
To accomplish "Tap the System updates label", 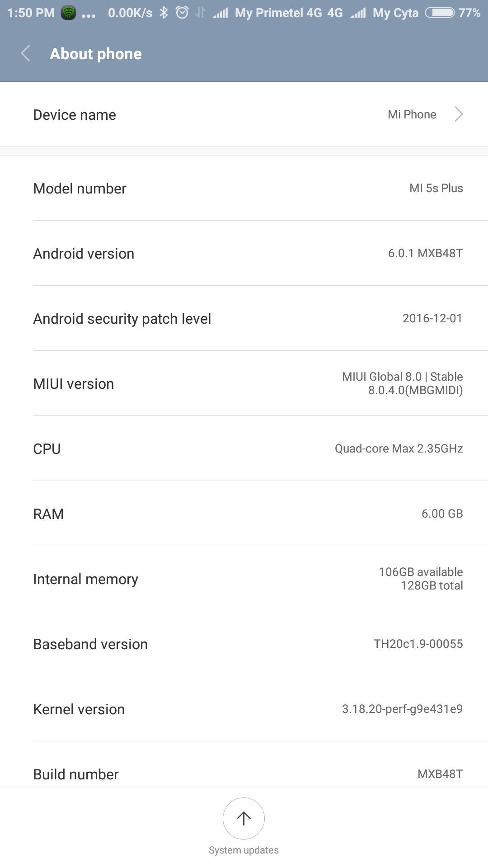I will pos(244,850).
